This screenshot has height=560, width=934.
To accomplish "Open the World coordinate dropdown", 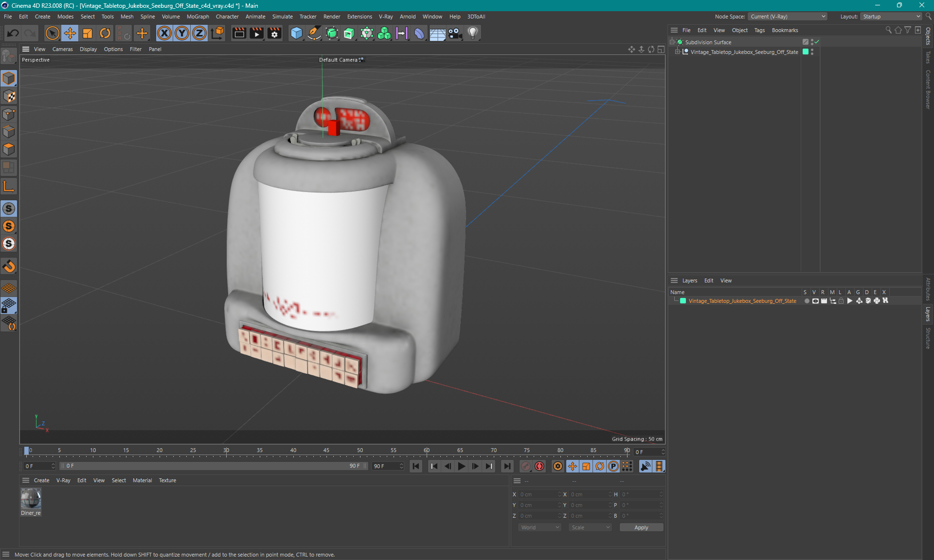I will [539, 527].
